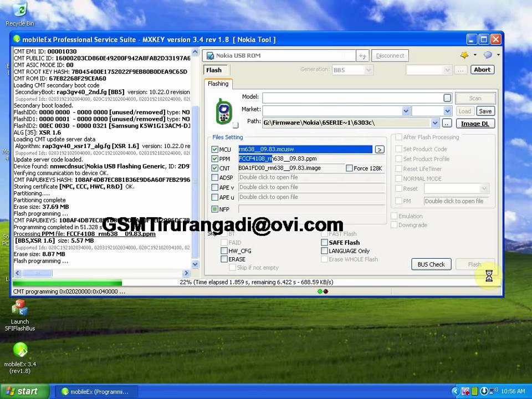This screenshot has height=399, width=532.
Task: Click the yellow star favorites icon
Action: coord(464,55)
